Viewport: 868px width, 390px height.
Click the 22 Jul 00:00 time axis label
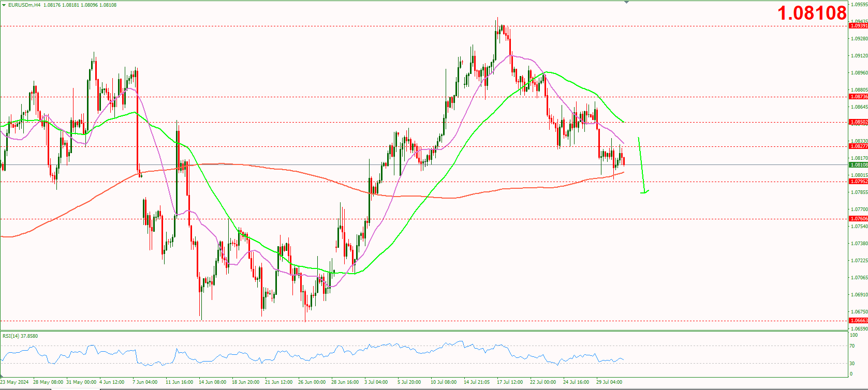(543, 382)
